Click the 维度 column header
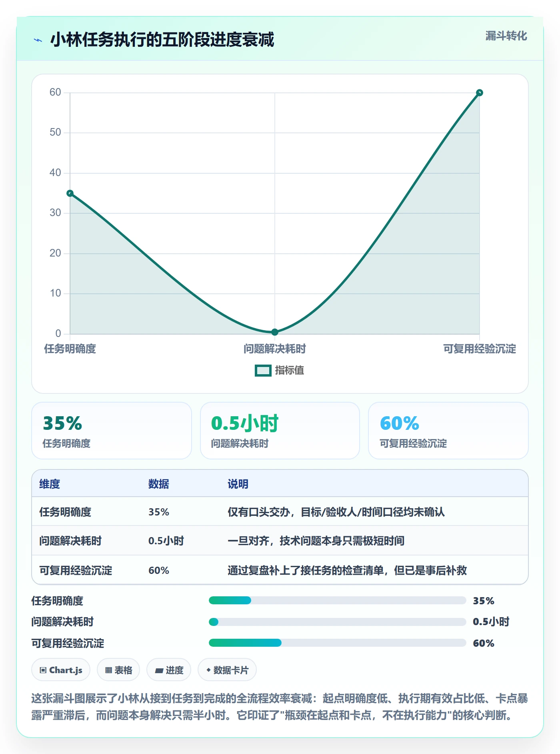560x754 pixels. pyautogui.click(x=50, y=484)
